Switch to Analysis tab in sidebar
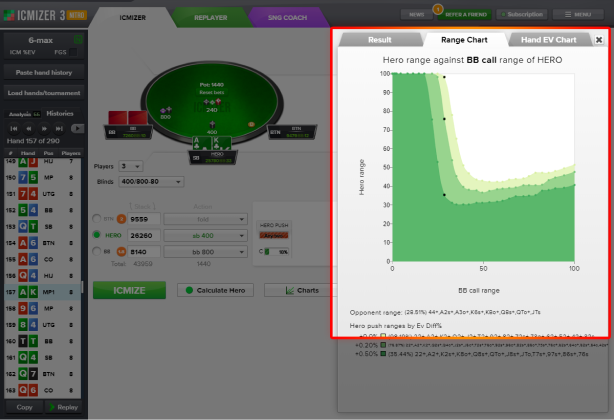 (24, 114)
